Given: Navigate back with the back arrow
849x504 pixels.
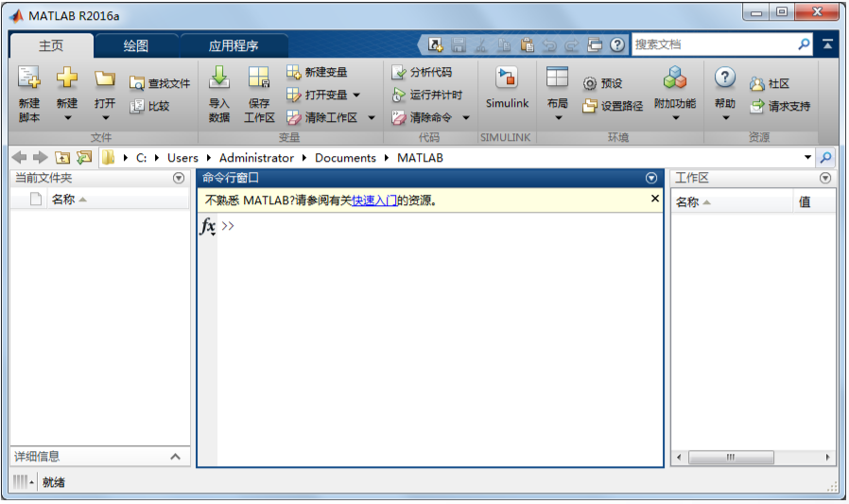Looking at the screenshot, I should [20, 158].
